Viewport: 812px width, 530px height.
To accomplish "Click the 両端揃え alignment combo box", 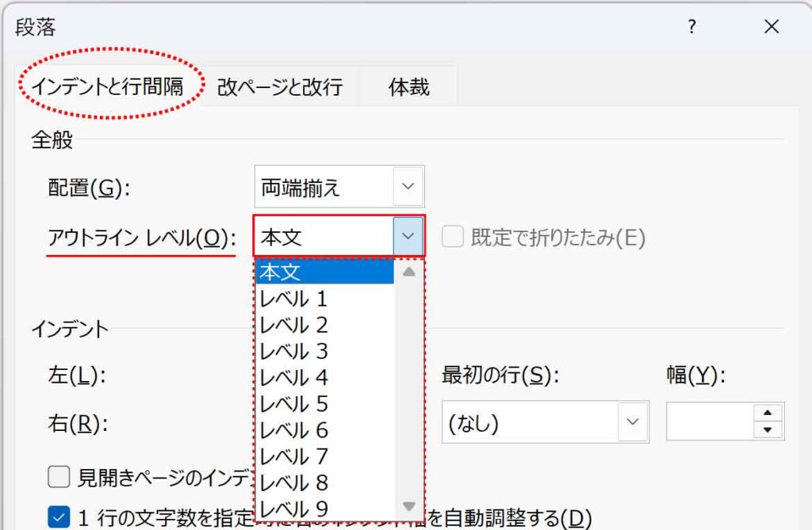I will pyautogui.click(x=339, y=186).
